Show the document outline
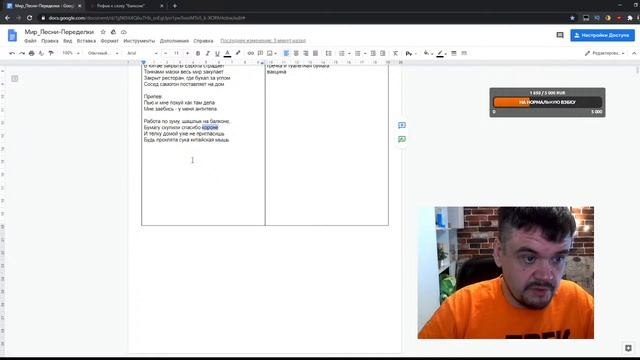This screenshot has width=640, height=360. click(15, 78)
